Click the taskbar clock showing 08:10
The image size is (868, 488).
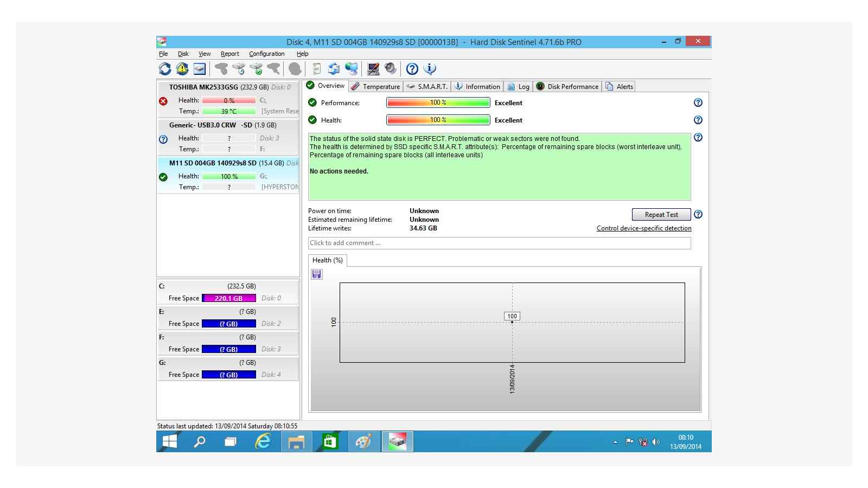point(686,442)
